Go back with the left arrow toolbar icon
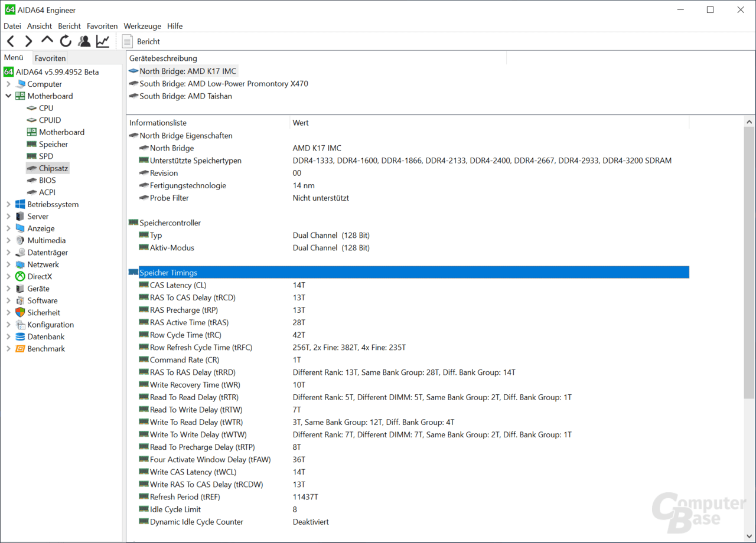This screenshot has width=756, height=543. (11, 41)
